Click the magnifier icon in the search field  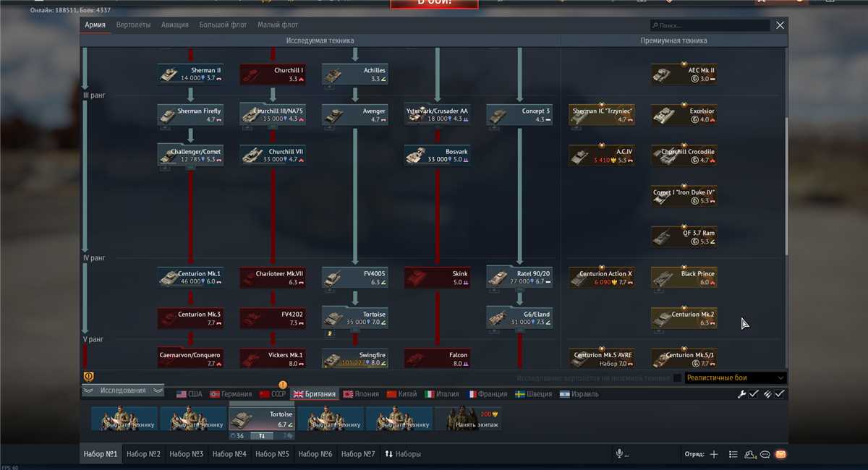[x=654, y=25]
